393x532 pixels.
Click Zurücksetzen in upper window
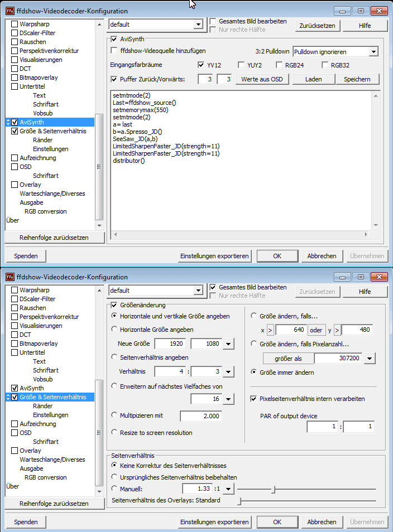point(317,26)
